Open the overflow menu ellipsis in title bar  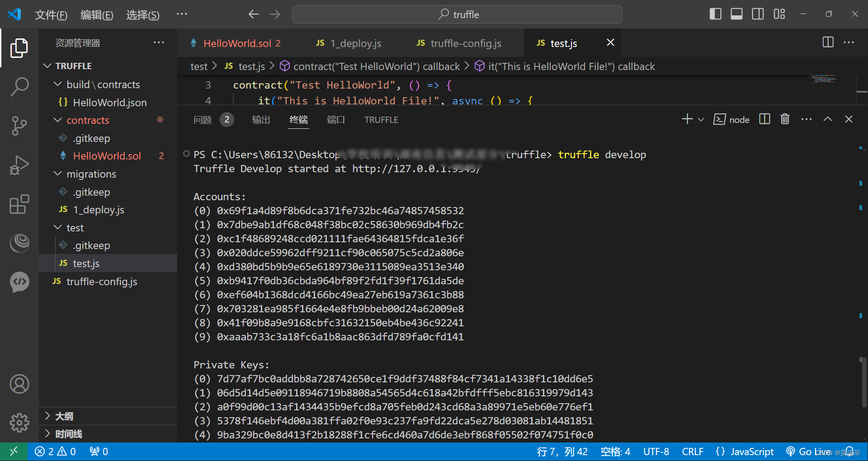[x=182, y=14]
